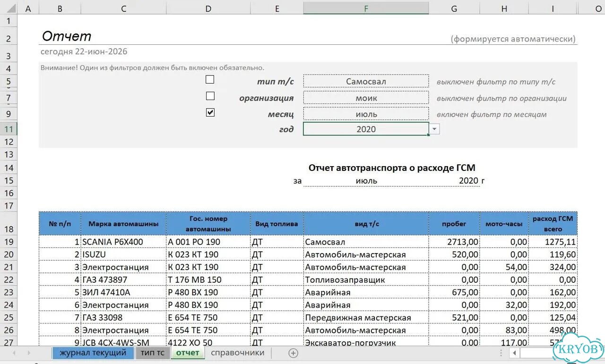Click the horizontal scrollbar track
This screenshot has height=364, width=605.
pos(536,353)
